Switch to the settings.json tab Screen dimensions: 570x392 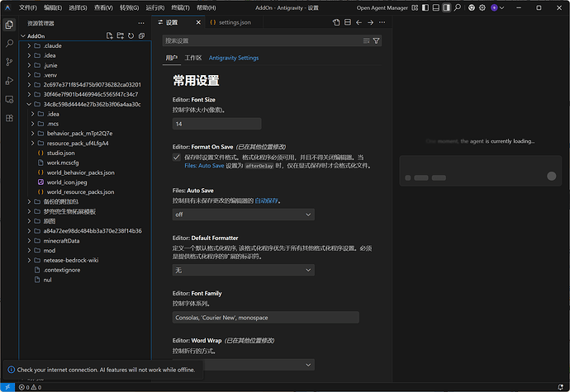[234, 22]
